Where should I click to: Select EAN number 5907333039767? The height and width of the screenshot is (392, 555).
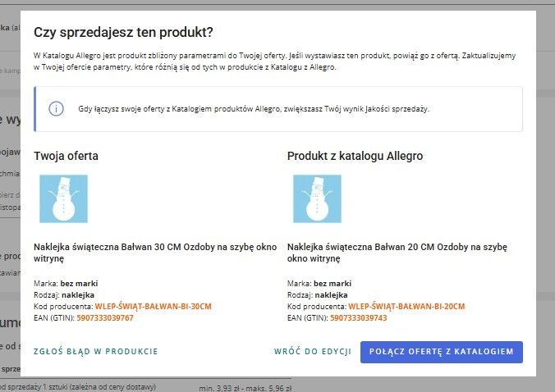(x=104, y=317)
